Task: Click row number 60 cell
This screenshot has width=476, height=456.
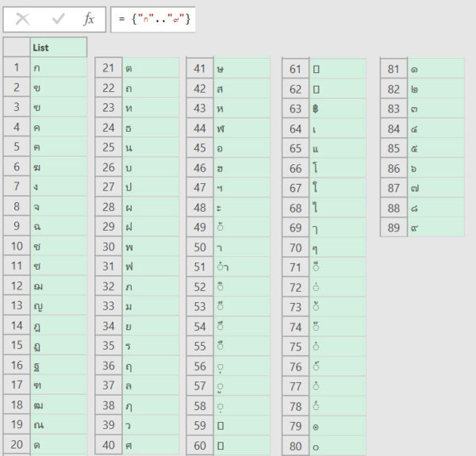Action: click(x=200, y=446)
